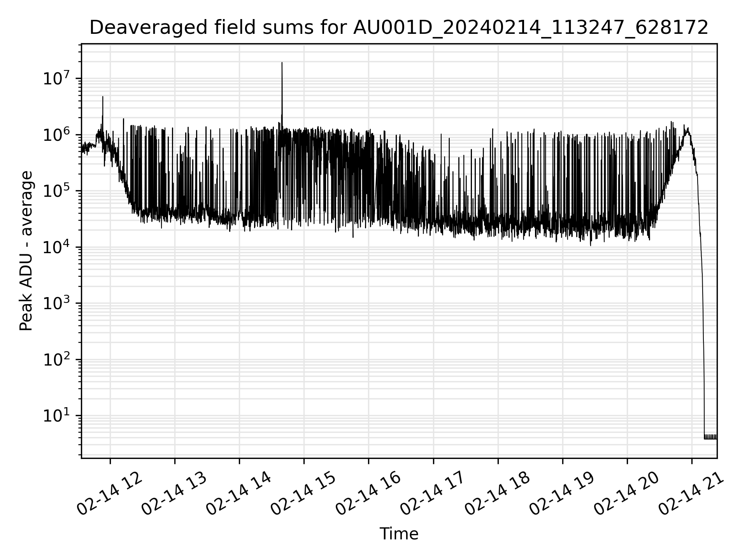Image resolution: width=747 pixels, height=560 pixels.
Task: Click the y-axis tick label 10^4
Action: pyautogui.click(x=56, y=247)
